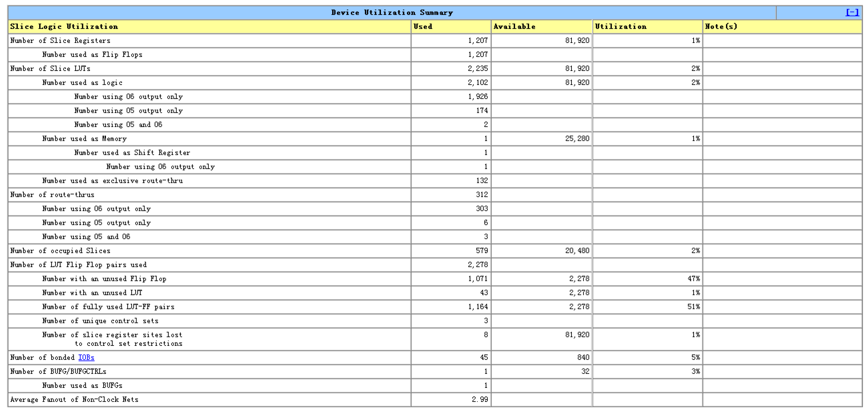Image resolution: width=868 pixels, height=414 pixels.
Task: Click the Number of route-thrus label
Action: (52, 195)
